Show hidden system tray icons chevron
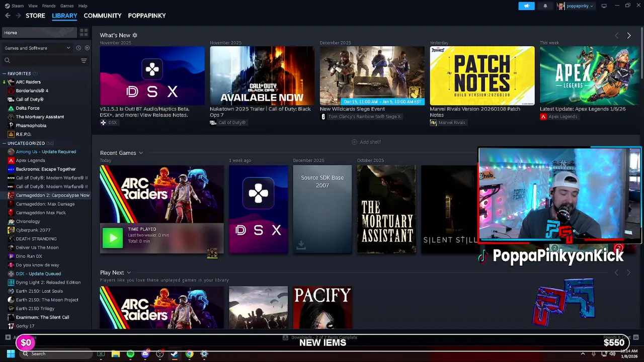 pyautogui.click(x=583, y=354)
